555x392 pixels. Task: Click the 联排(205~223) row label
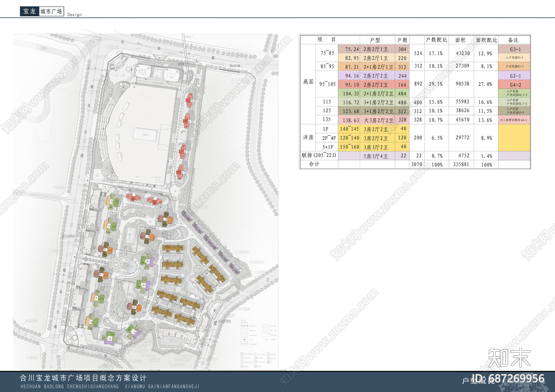[319, 155]
